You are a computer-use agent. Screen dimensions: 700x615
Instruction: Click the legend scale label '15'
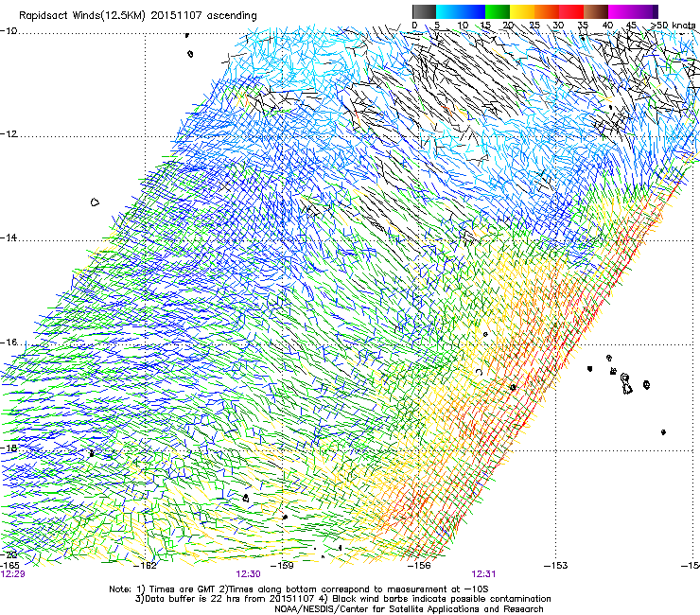485,25
